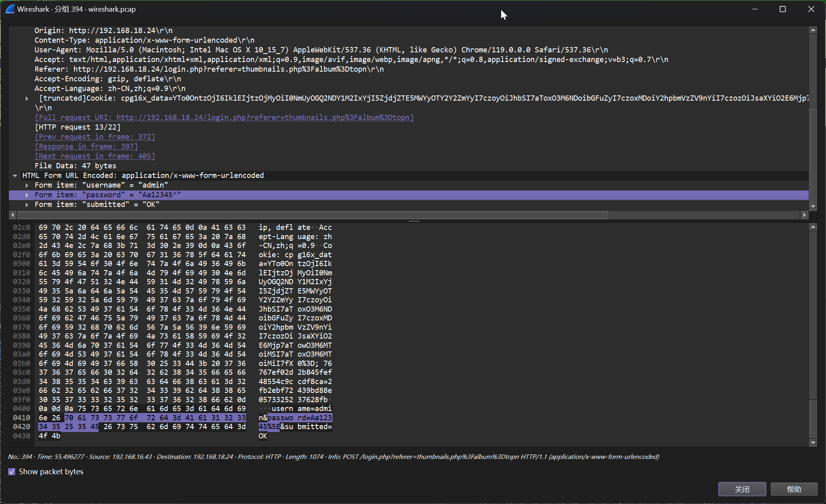Follow the Prev request in frame 372 link

click(95, 137)
